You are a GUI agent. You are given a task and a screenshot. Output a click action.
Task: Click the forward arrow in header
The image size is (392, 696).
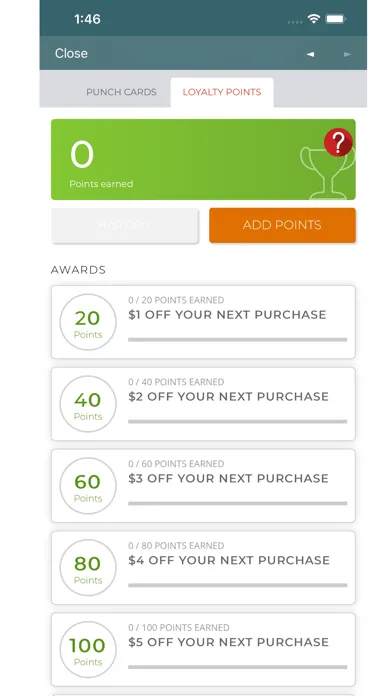[347, 54]
